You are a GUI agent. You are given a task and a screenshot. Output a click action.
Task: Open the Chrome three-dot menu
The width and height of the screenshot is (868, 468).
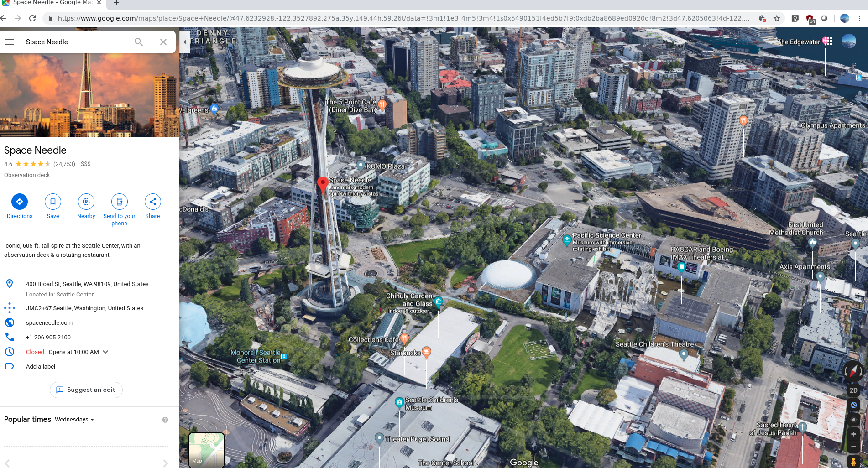[859, 18]
